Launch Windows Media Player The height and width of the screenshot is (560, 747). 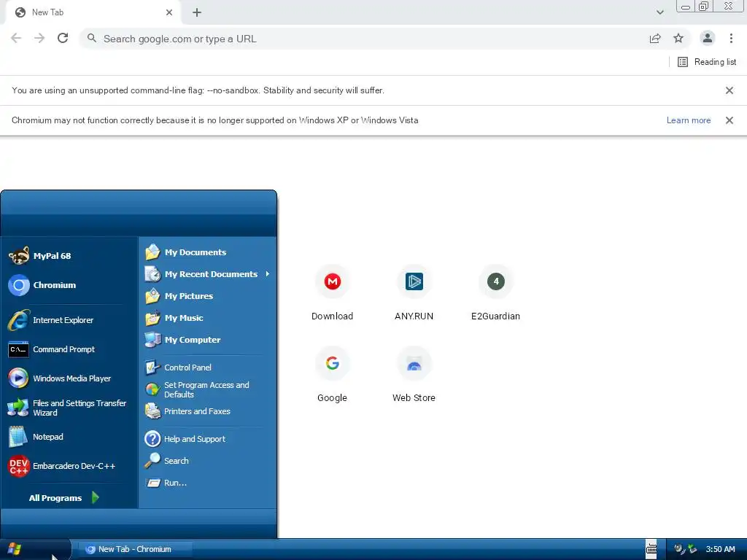69,378
